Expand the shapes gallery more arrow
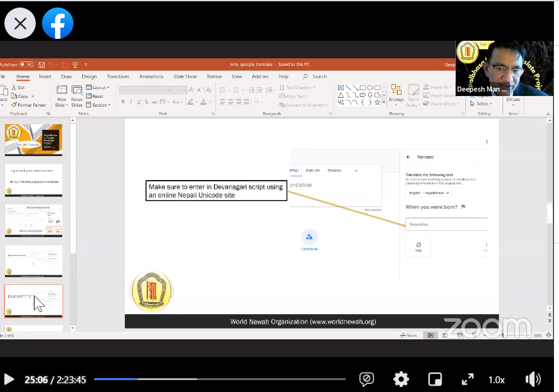This screenshot has width=559, height=392. click(384, 102)
